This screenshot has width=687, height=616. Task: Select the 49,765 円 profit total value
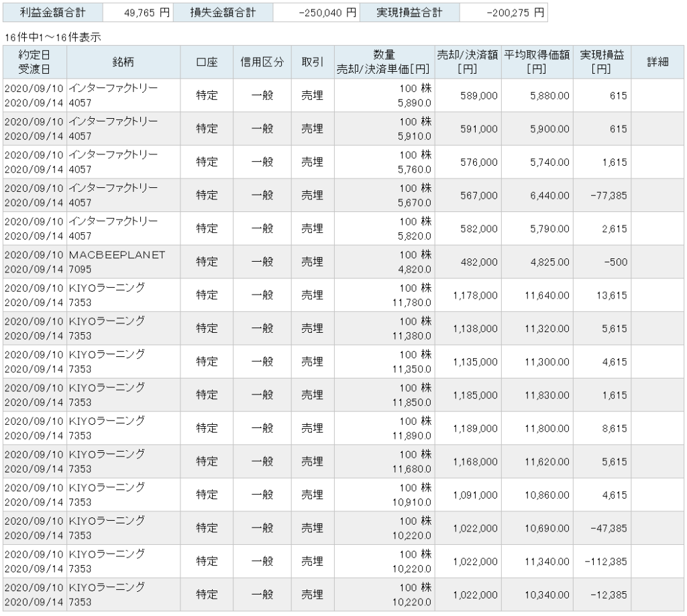137,12
